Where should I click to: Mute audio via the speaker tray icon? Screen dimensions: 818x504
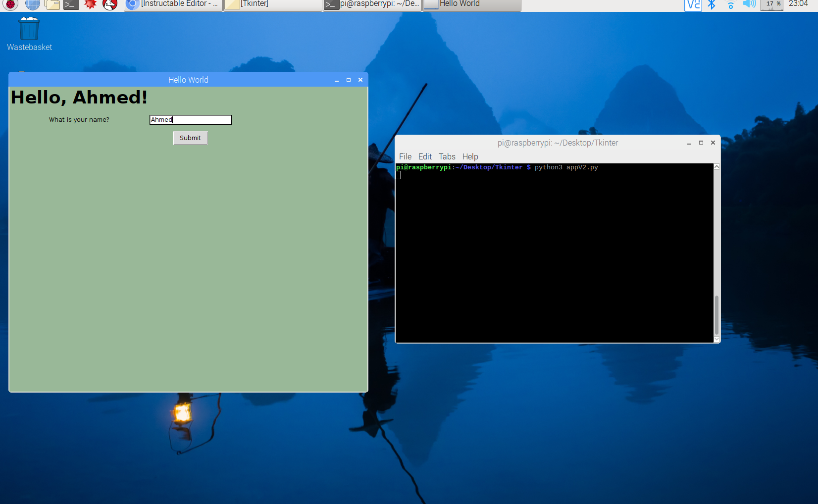click(749, 5)
